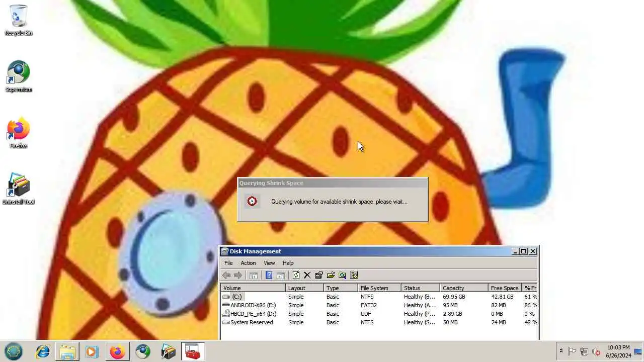Click the Windows Start button
Screen dimensions: 644x362
(14, 351)
